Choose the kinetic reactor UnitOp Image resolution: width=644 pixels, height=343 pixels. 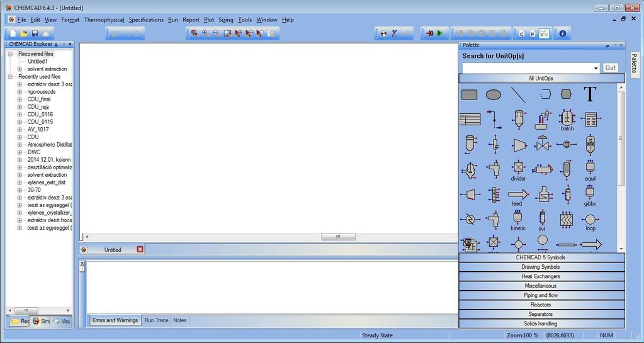tap(518, 220)
